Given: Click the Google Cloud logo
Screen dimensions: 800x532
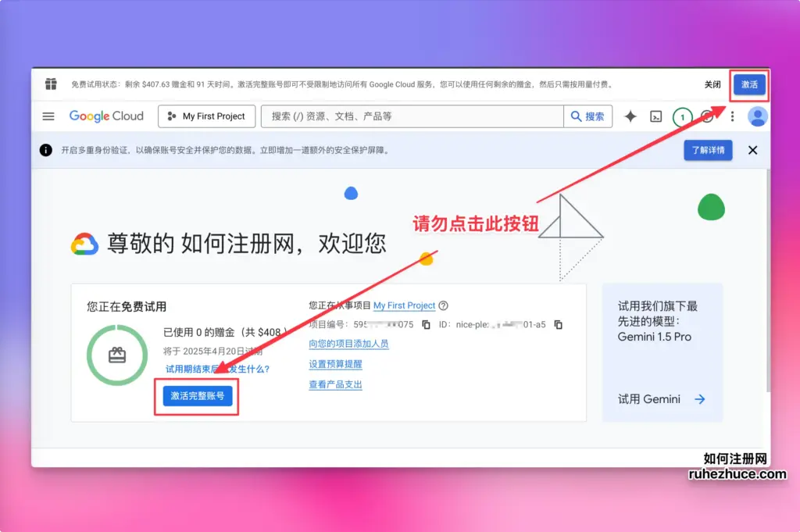Looking at the screenshot, I should tap(106, 116).
